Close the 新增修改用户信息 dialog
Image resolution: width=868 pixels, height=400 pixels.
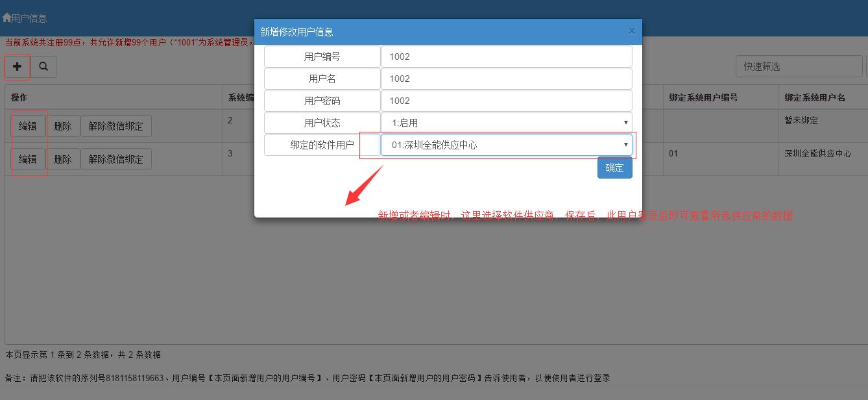pyautogui.click(x=631, y=31)
